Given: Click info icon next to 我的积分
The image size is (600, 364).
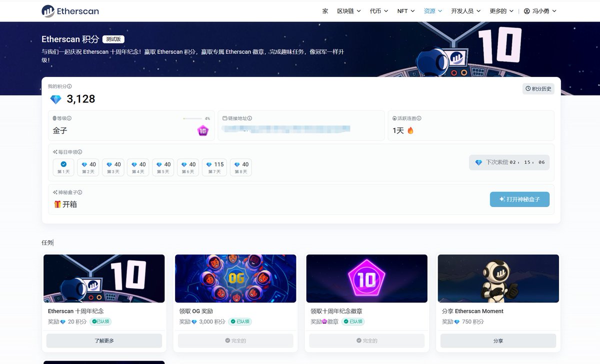Looking at the screenshot, I should coord(69,86).
